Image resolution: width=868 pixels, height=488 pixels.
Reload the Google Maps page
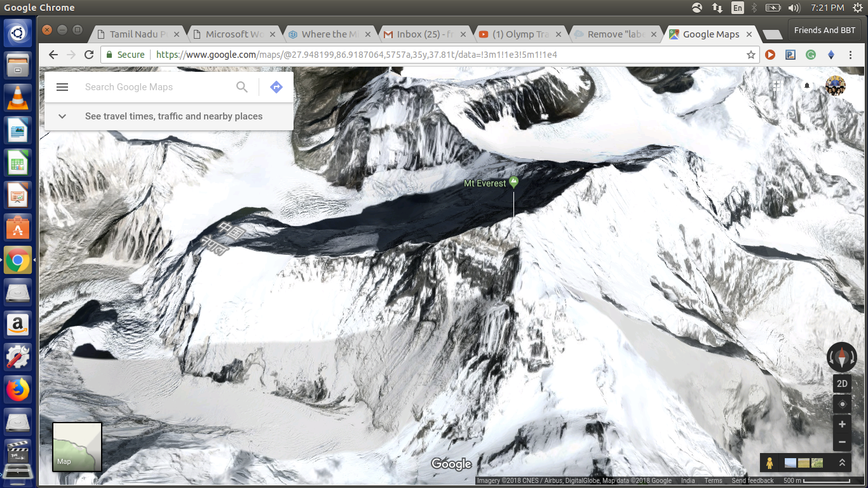point(89,55)
